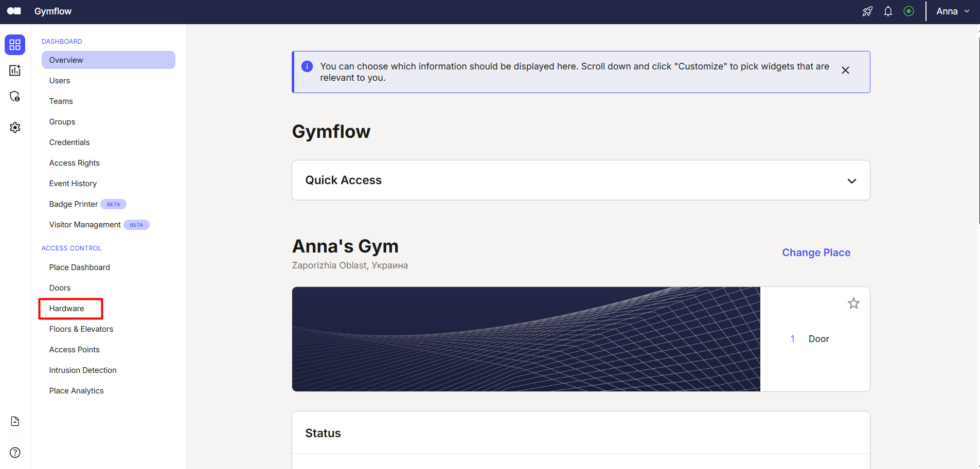Viewport: 980px width, 469px height.
Task: Click the rocket icon in top bar
Action: [x=867, y=11]
